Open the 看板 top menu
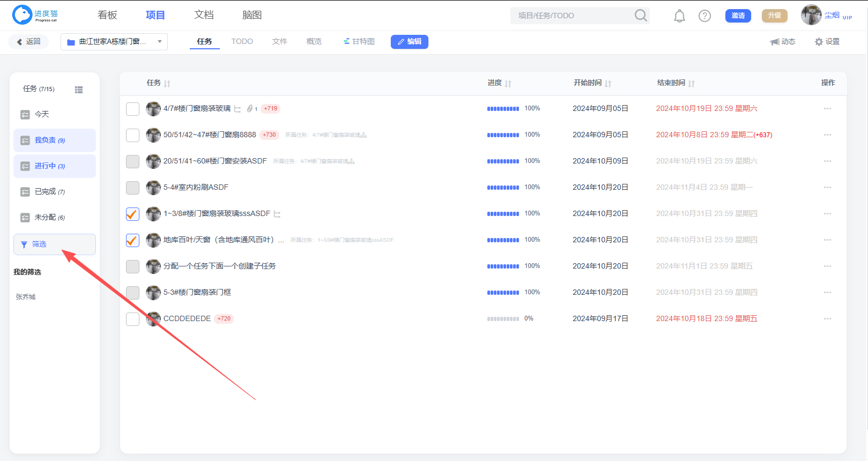Image resolution: width=868 pixels, height=461 pixels. [x=107, y=15]
